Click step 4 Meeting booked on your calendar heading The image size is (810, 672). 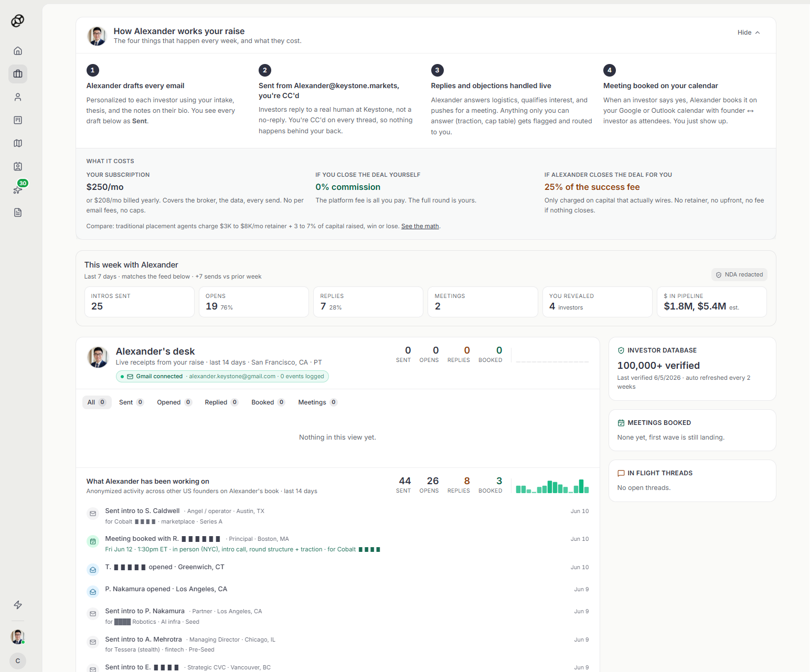click(660, 86)
